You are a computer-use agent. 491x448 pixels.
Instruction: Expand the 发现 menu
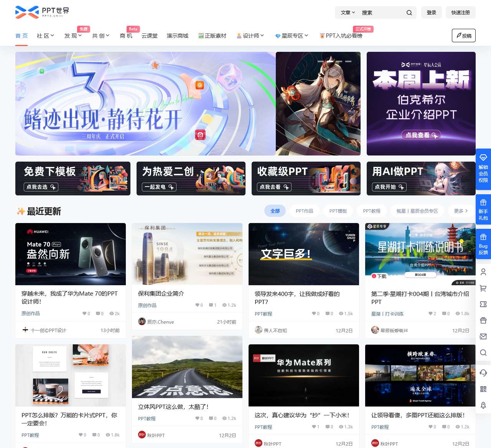tap(73, 36)
